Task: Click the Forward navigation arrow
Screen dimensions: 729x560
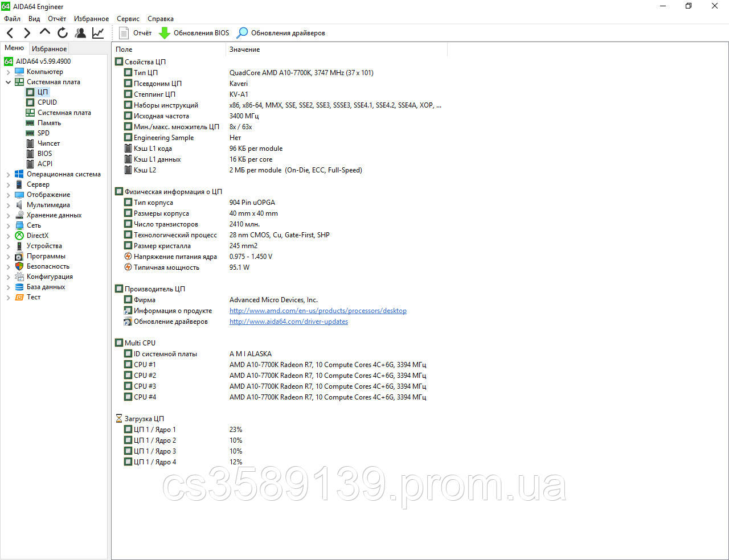Action: click(27, 33)
